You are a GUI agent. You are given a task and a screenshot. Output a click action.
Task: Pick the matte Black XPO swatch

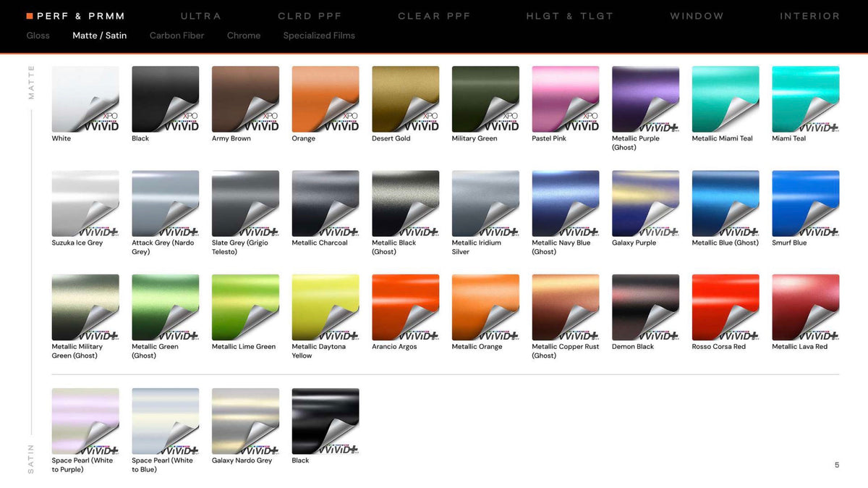166,99
